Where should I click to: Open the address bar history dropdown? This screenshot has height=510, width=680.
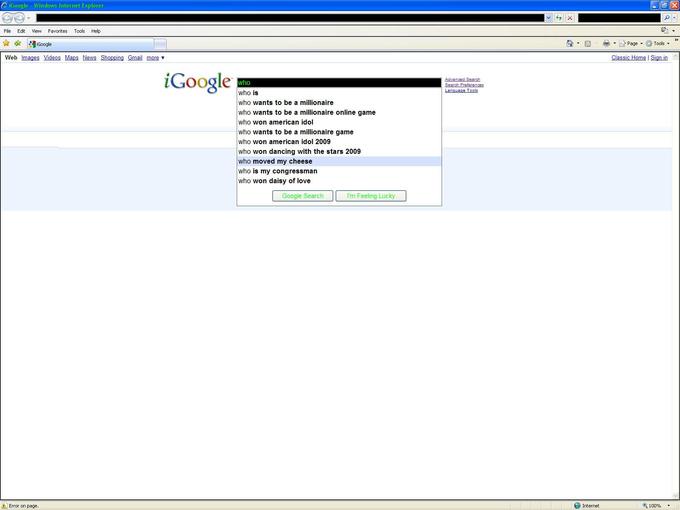tap(549, 18)
